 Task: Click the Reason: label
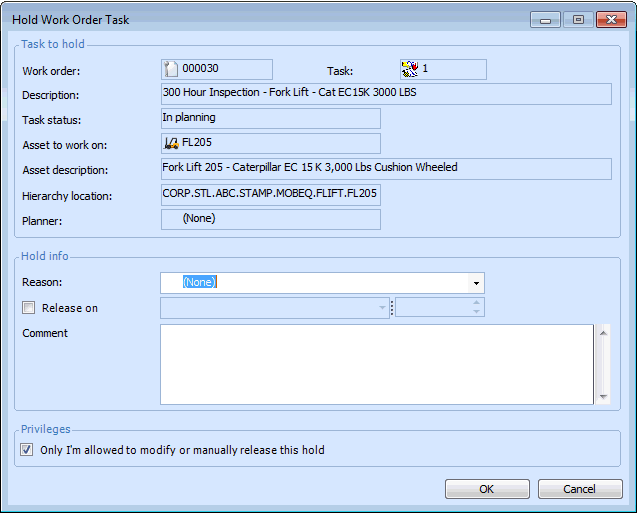(x=42, y=282)
